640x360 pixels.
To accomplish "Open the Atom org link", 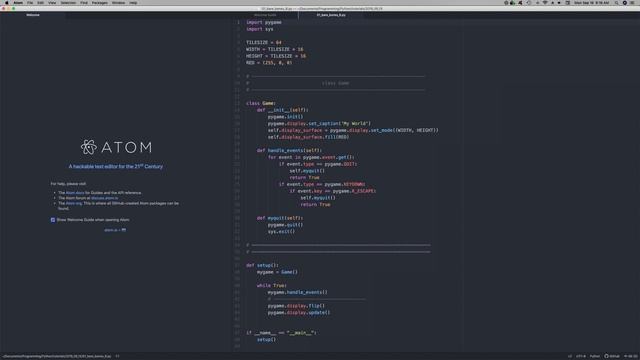I will pos(73,203).
